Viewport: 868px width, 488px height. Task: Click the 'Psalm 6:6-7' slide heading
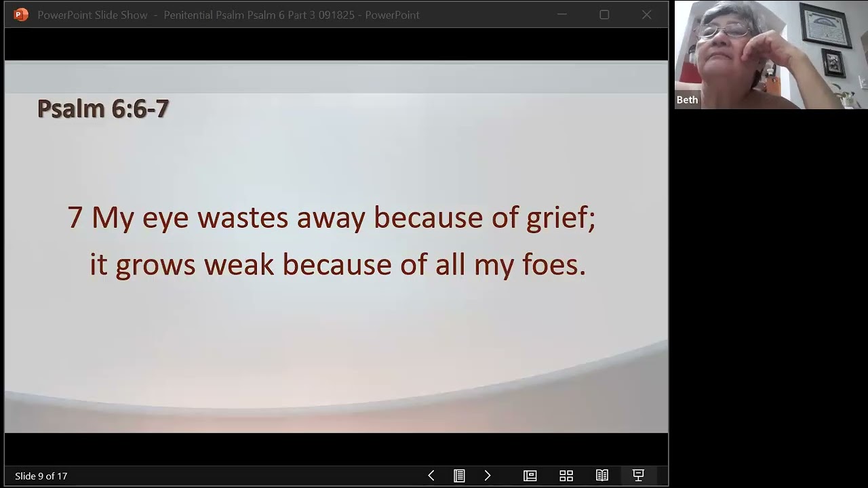click(103, 108)
